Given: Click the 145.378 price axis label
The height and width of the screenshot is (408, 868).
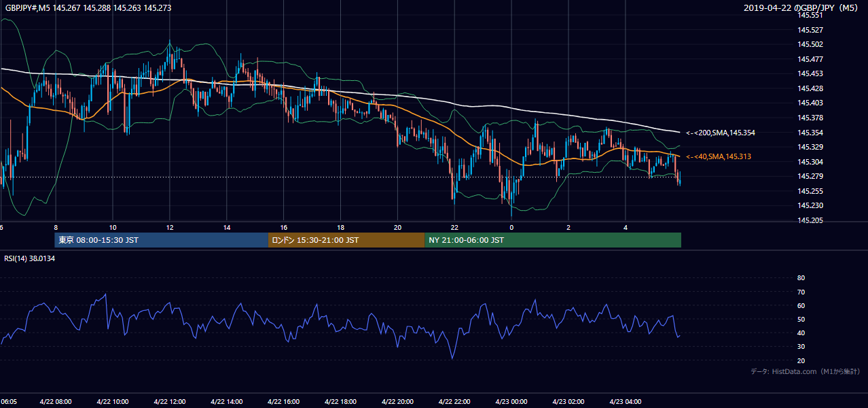Looking at the screenshot, I should point(810,118).
